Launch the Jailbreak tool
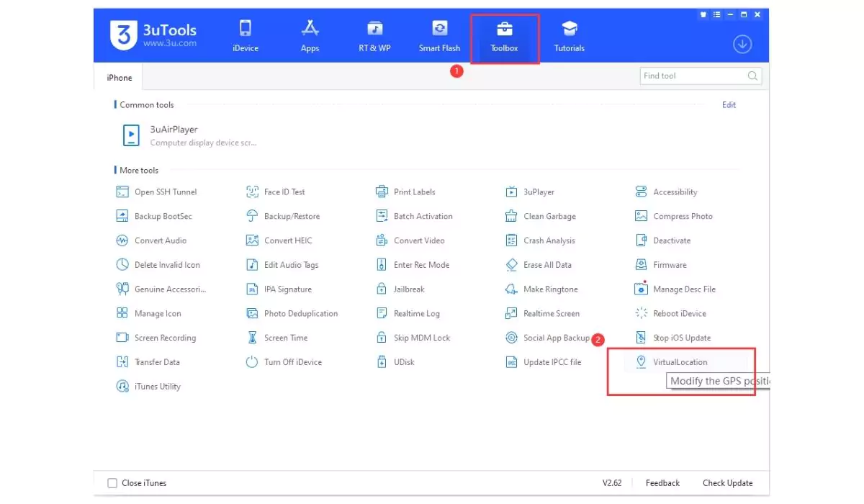This screenshot has width=864, height=504. click(x=400, y=289)
